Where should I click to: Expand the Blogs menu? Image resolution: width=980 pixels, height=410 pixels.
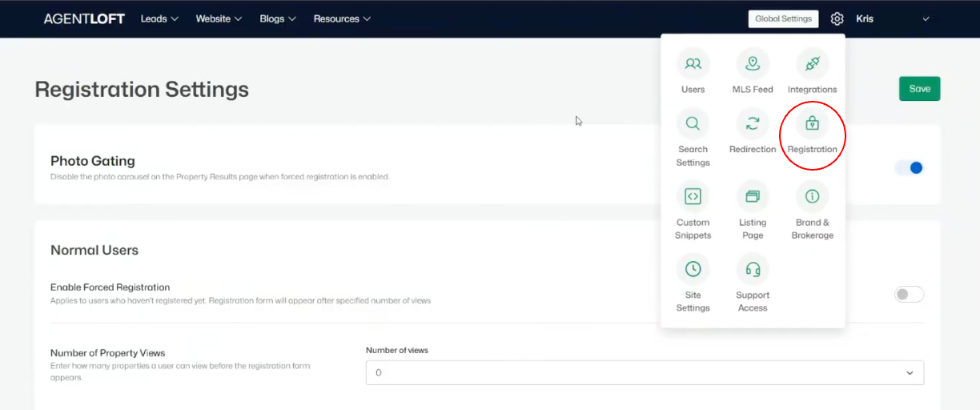(278, 18)
